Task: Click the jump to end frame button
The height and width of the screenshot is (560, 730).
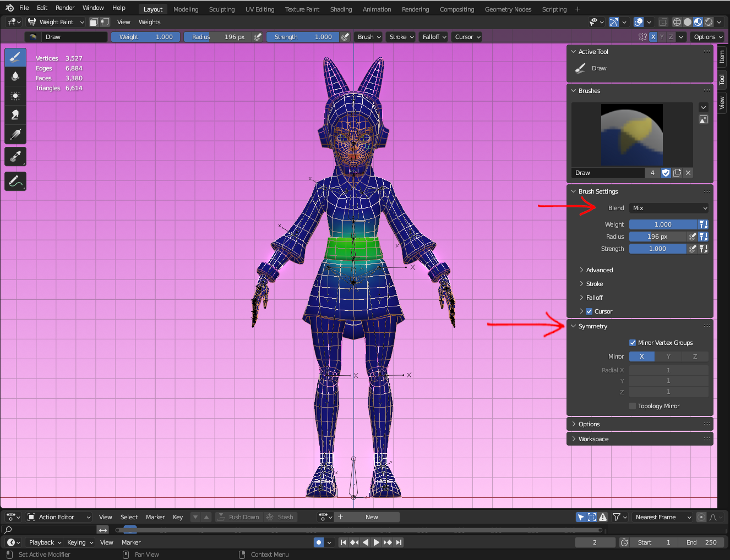Action: coord(399,542)
